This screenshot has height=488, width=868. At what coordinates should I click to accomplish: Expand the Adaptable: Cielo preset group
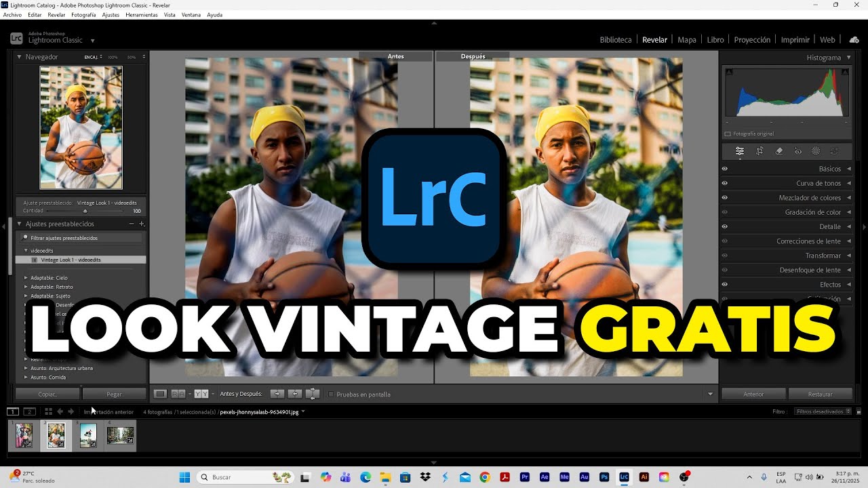26,278
